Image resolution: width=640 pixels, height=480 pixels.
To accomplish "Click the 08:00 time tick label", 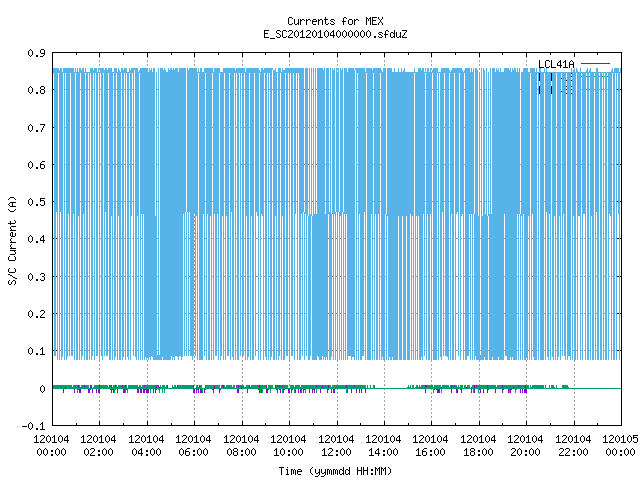I will (241, 452).
